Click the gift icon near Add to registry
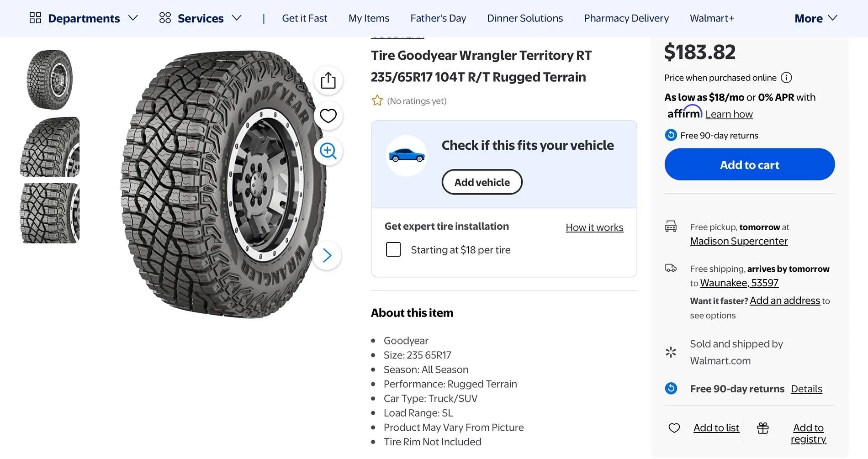The image size is (868, 459). 762,428
